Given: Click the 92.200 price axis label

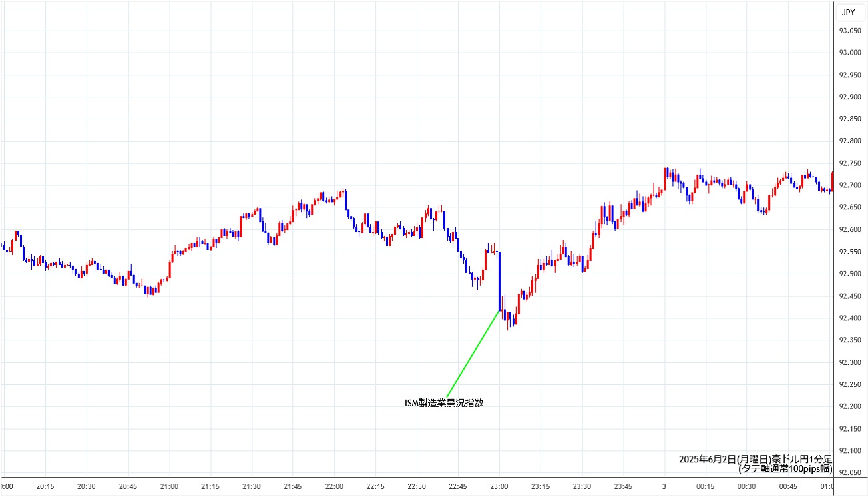Looking at the screenshot, I should pyautogui.click(x=851, y=406).
